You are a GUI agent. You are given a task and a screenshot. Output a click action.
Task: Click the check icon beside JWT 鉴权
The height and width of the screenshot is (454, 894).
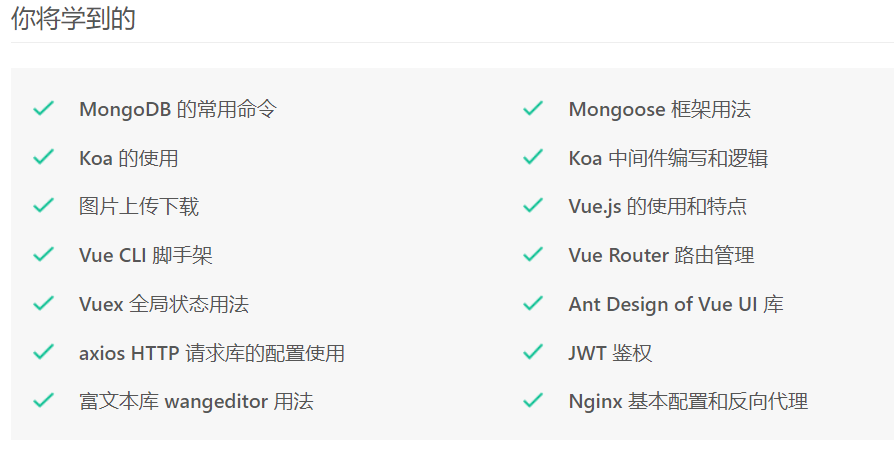533,352
